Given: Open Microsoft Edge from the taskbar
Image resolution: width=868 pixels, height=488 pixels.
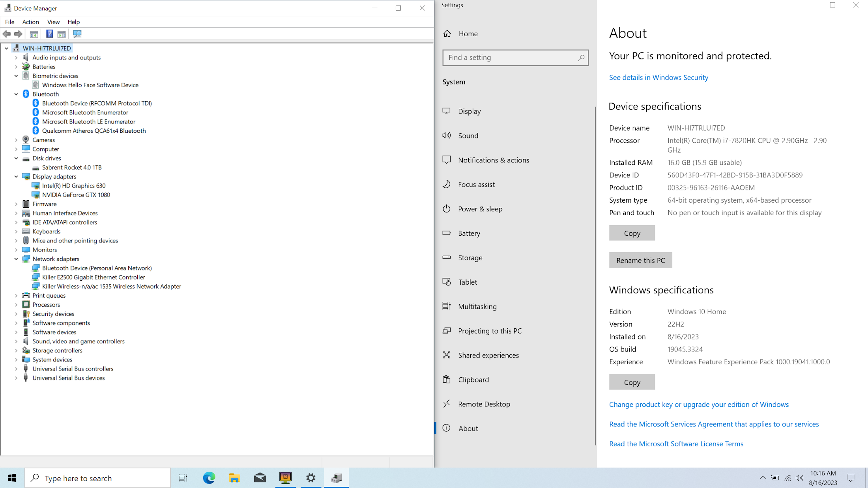Looking at the screenshot, I should (209, 478).
